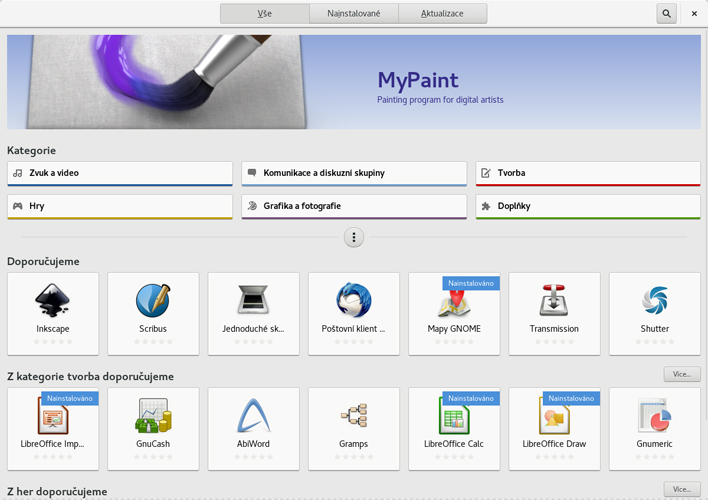Image resolution: width=708 pixels, height=500 pixels.
Task: Expand more categories with three-dots button
Action: [x=354, y=237]
